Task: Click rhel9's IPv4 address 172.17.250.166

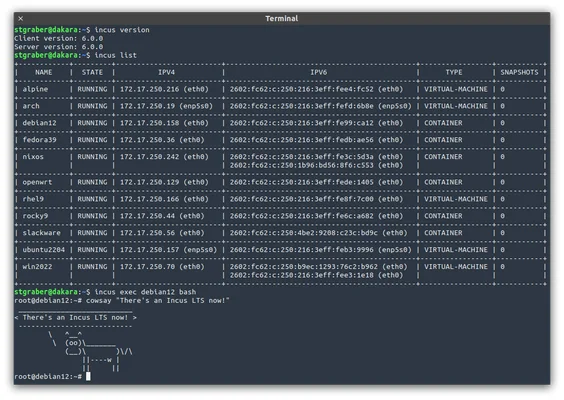Action: (150, 199)
